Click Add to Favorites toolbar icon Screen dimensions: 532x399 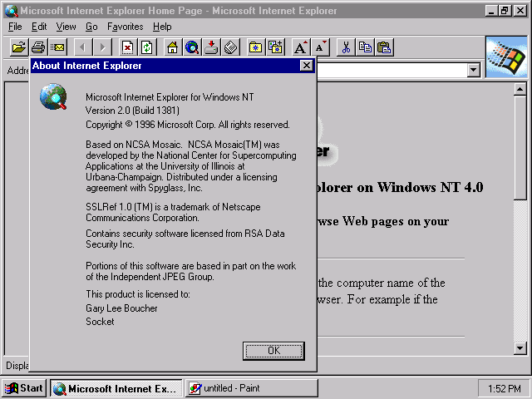pyautogui.click(x=275, y=47)
